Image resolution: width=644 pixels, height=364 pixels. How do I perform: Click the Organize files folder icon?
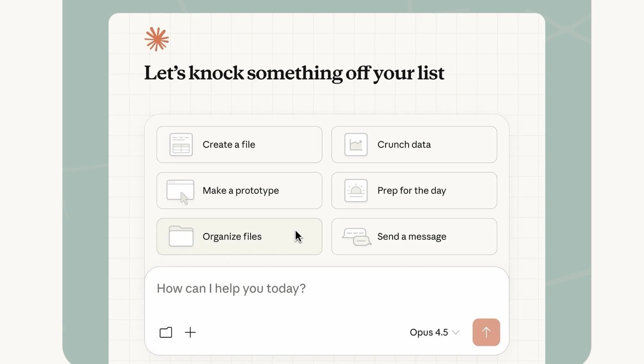[x=180, y=236]
